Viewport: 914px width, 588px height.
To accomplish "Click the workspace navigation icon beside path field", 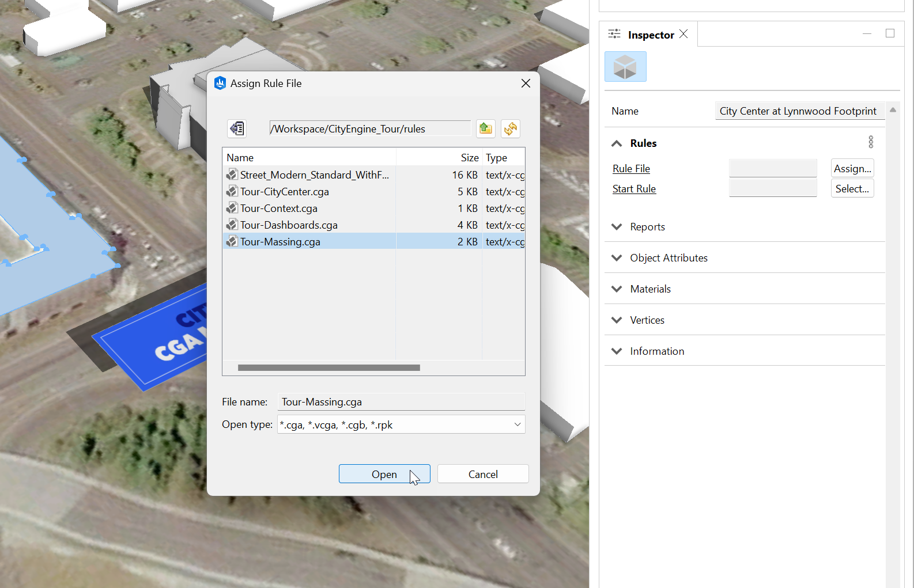I will pyautogui.click(x=237, y=128).
